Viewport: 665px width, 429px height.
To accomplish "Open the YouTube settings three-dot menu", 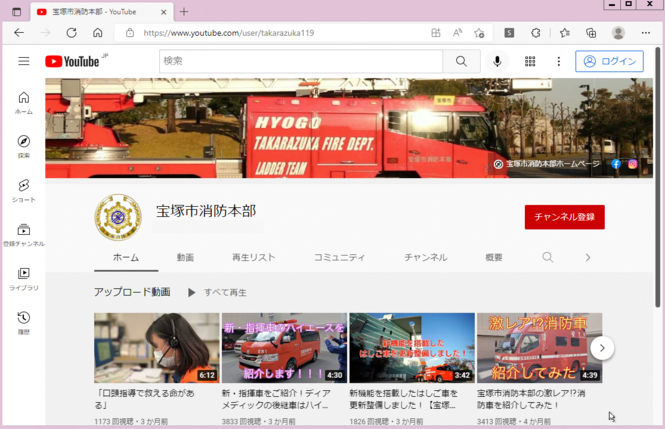I will click(559, 61).
